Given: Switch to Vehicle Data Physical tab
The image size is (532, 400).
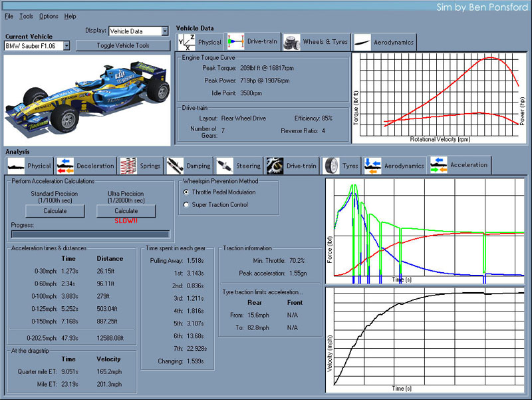Looking at the screenshot, I should 200,43.
